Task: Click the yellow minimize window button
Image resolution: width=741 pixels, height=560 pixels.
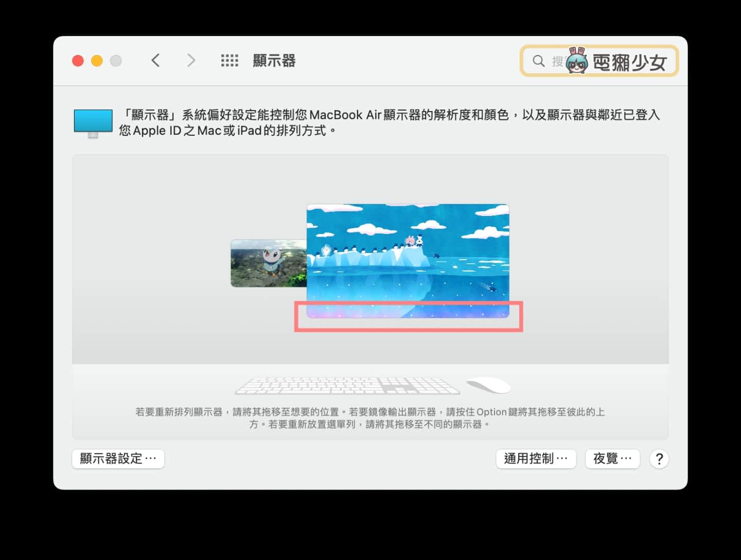Action: coord(97,61)
